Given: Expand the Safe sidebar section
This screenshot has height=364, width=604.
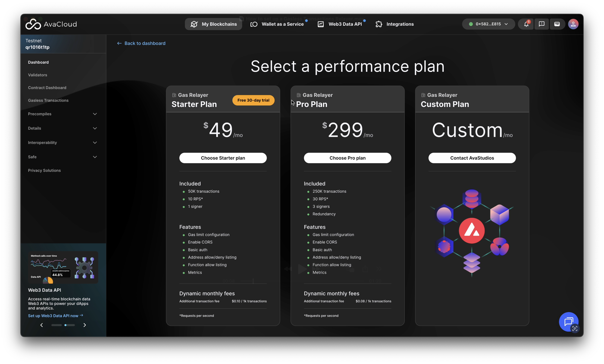Looking at the screenshot, I should point(95,157).
